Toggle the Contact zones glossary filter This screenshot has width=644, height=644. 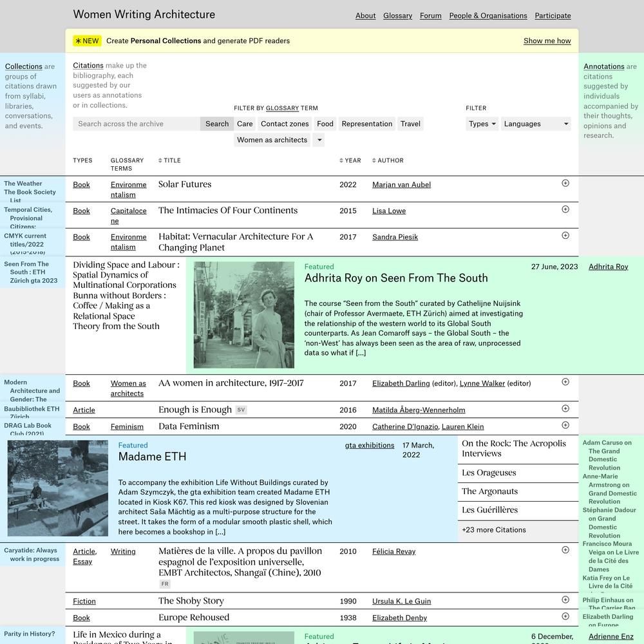[x=285, y=124]
